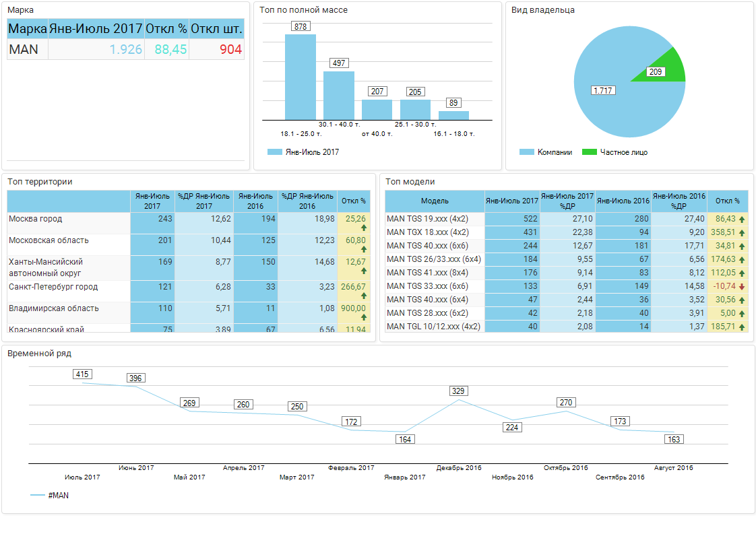
Task: Click the green arrow next to 86,43
Action: [x=742, y=220]
